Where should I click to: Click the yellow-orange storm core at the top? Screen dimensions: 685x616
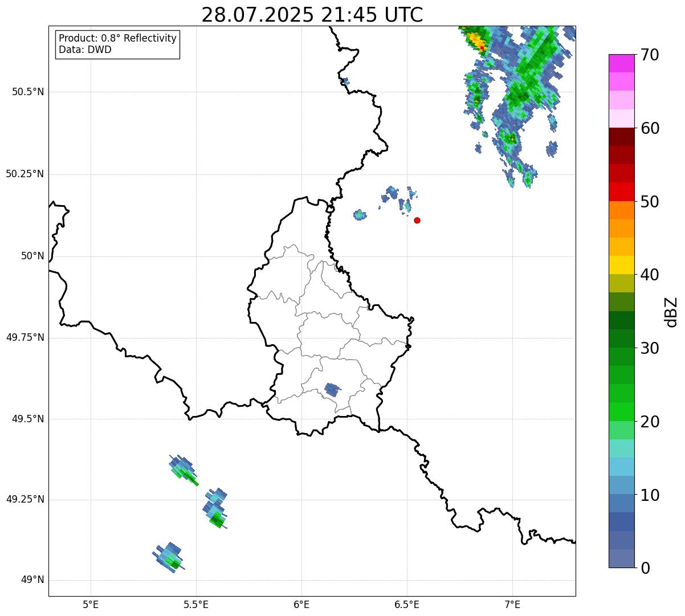pos(476,41)
